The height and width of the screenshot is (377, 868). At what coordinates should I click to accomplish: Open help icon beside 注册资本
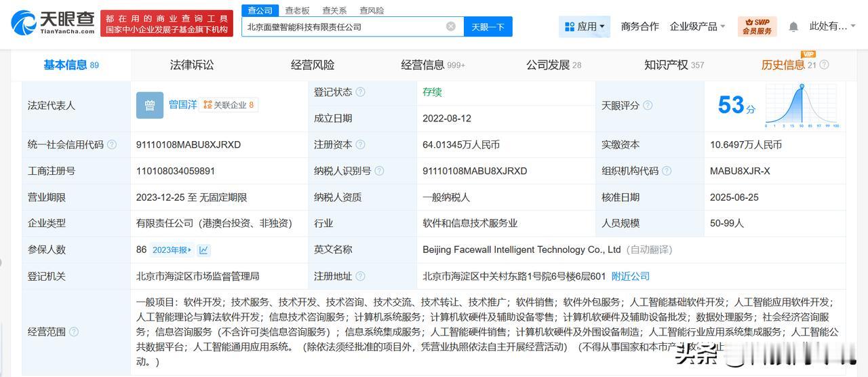coord(360,144)
